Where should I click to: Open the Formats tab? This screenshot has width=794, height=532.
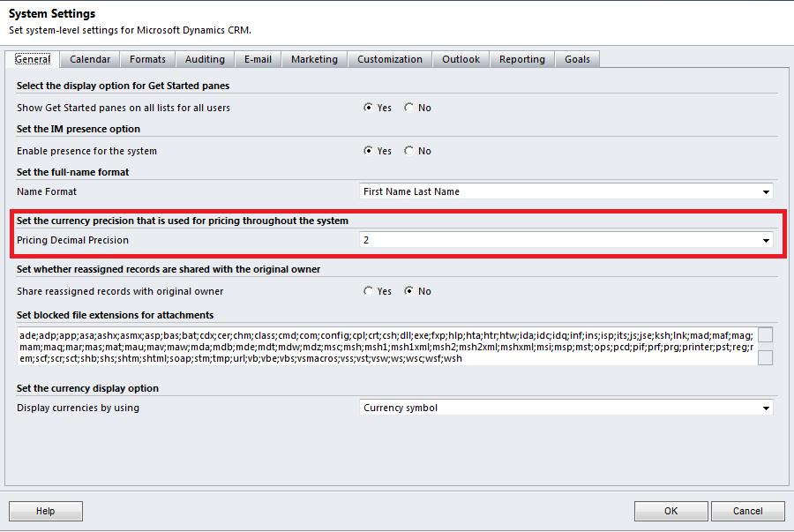146,59
